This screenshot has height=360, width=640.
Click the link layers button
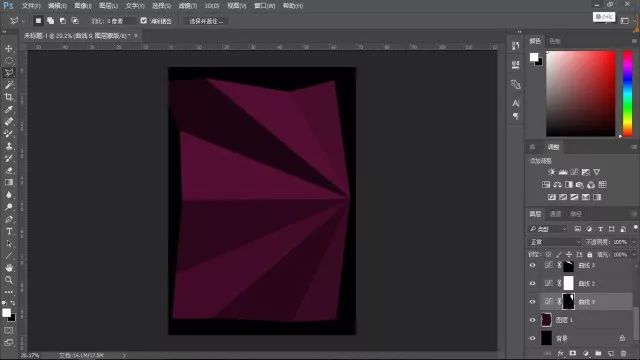tap(548, 353)
